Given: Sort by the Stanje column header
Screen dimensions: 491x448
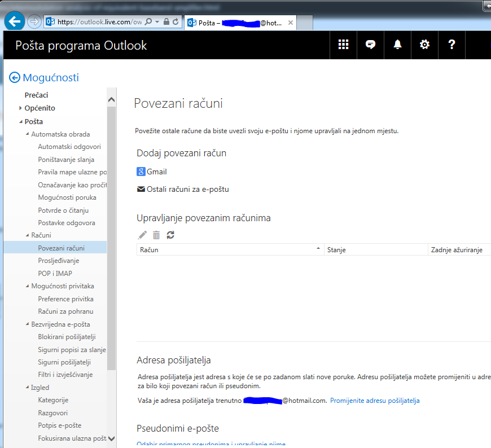Looking at the screenshot, I should click(376, 250).
